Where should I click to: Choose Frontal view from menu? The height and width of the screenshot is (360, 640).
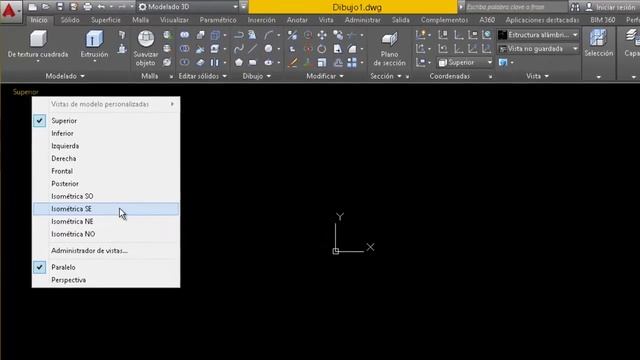pyautogui.click(x=106, y=171)
